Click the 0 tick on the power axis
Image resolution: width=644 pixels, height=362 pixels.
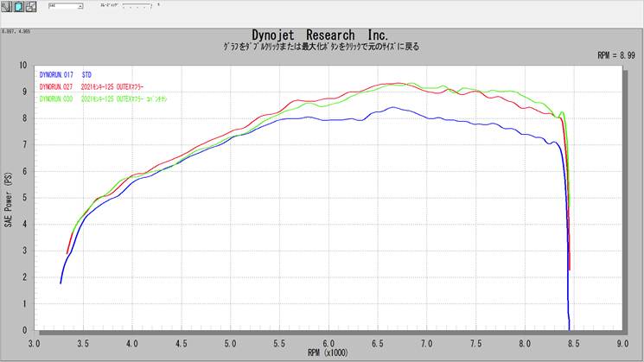[25, 330]
